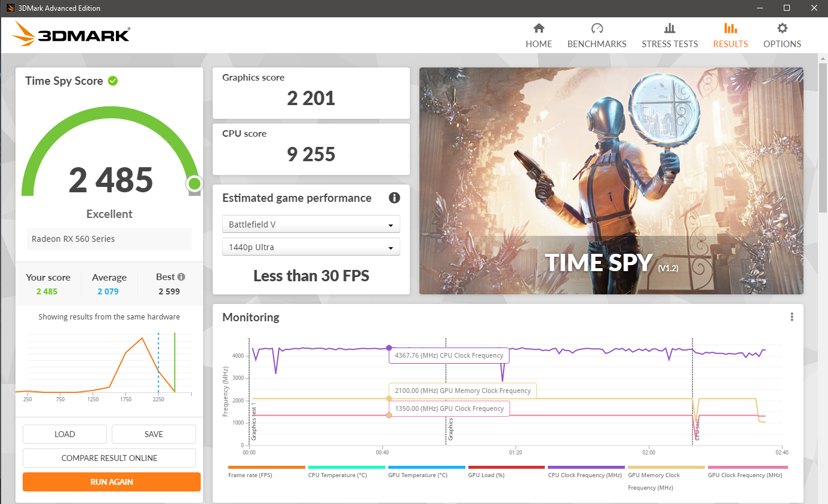Toggle CPU Temperature teal legend
The width and height of the screenshot is (828, 504).
pos(346,472)
